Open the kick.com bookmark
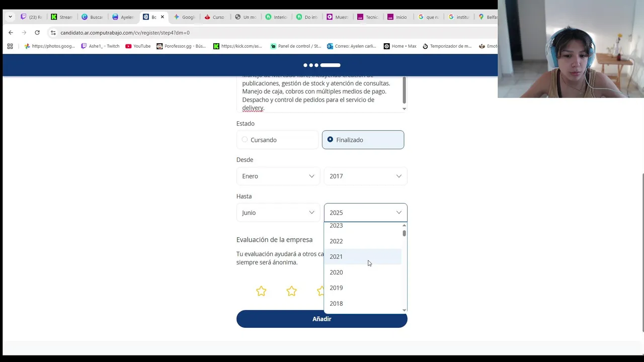Viewport: 644px width, 362px height. click(237, 46)
